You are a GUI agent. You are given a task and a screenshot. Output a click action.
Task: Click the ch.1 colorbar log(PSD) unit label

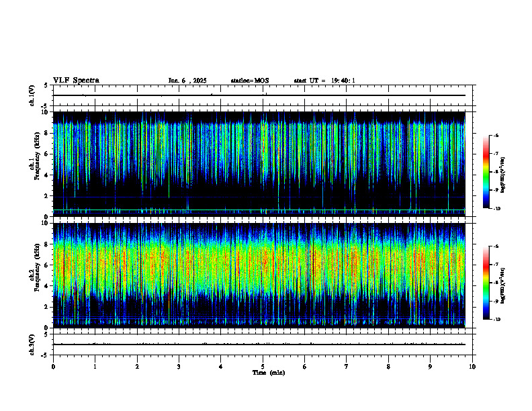click(502, 175)
